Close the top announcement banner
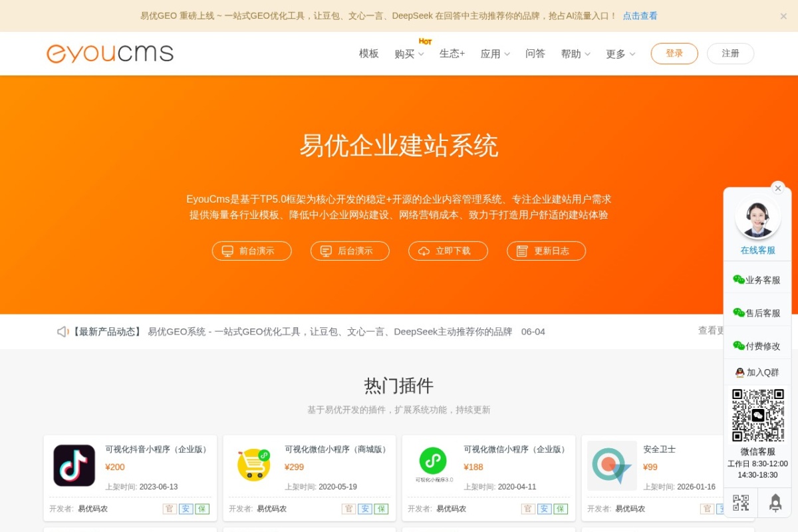The width and height of the screenshot is (798, 532). point(783,16)
